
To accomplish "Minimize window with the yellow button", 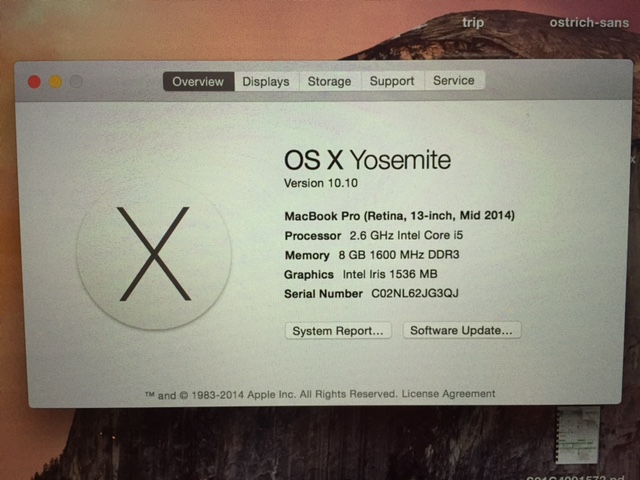I will pos(56,82).
